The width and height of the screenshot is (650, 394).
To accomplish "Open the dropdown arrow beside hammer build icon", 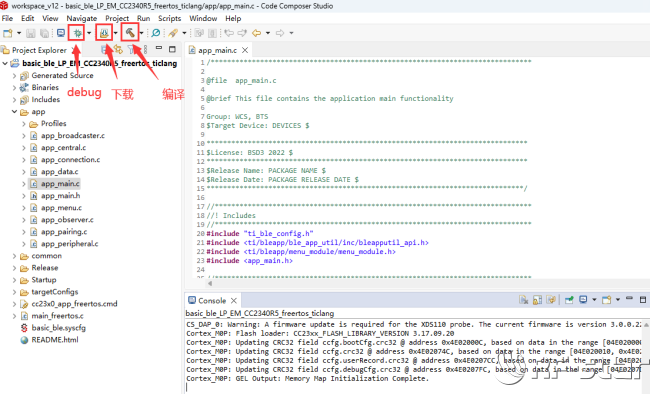I will coord(141,33).
